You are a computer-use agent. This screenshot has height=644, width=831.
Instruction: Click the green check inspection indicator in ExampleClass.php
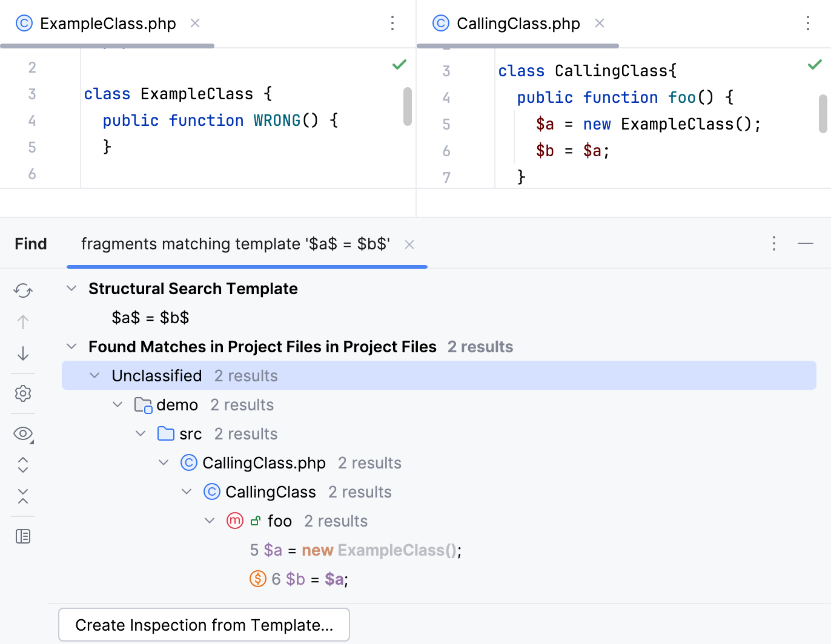click(399, 64)
